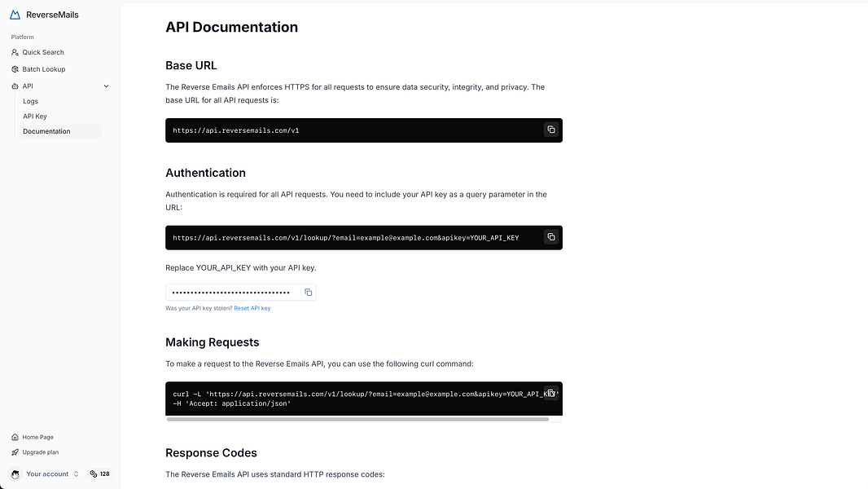Copy the authentication URL example
The image size is (868, 489).
pos(550,237)
